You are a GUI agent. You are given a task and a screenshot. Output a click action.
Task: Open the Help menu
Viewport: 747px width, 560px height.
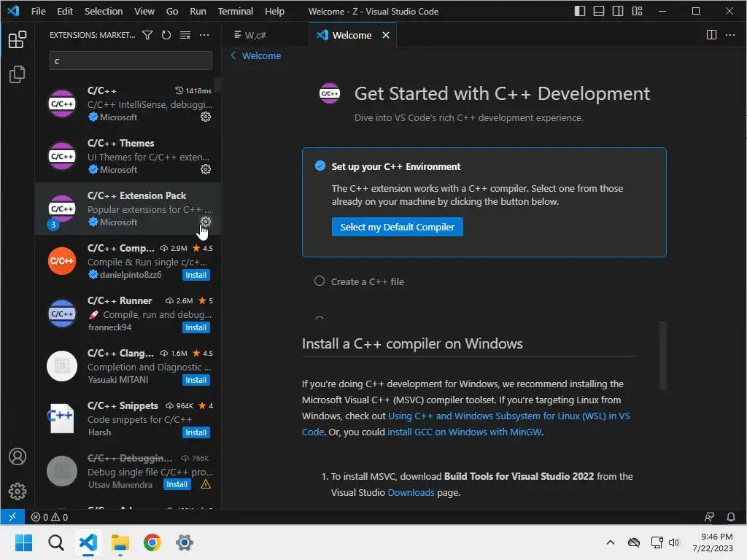point(274,11)
